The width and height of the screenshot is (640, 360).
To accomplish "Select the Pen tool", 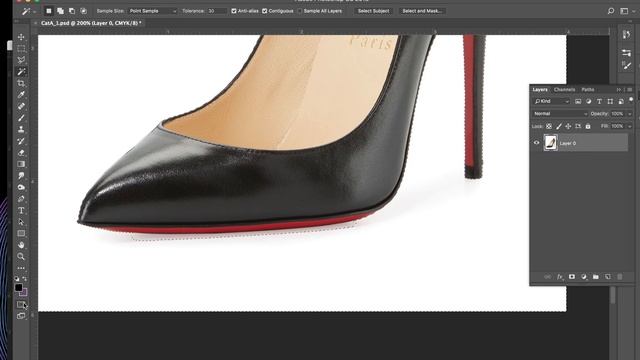I will point(21,199).
